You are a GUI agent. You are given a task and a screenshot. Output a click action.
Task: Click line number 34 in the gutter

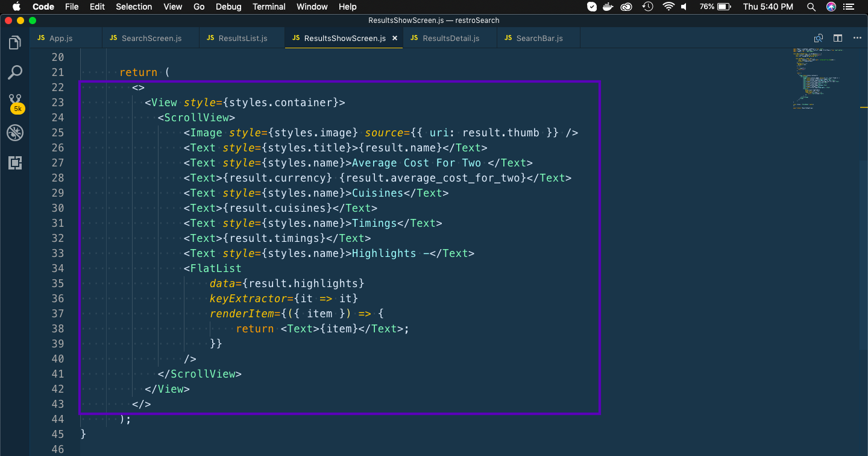point(57,268)
